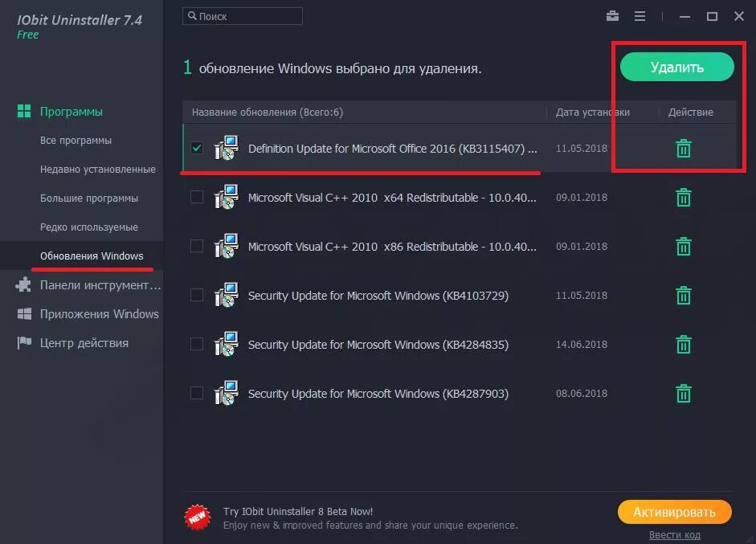Sort by Дата установки column header
Image resolution: width=756 pixels, height=544 pixels.
click(x=593, y=112)
